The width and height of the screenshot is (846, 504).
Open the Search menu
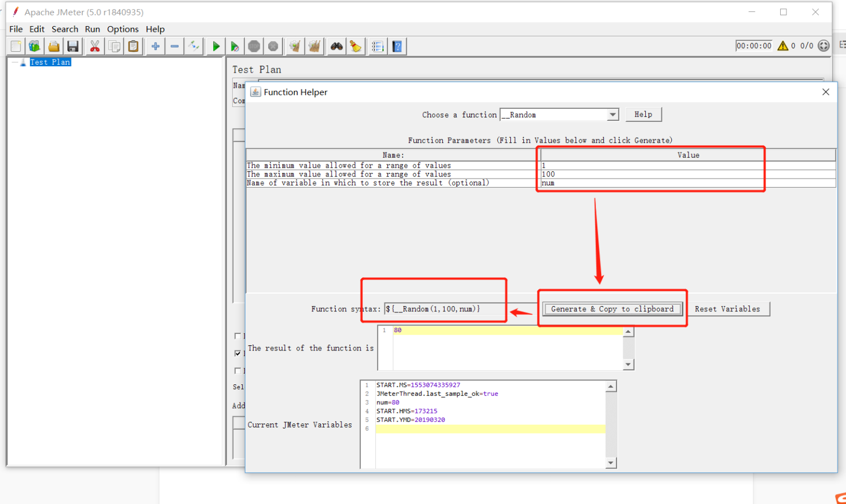pyautogui.click(x=65, y=29)
